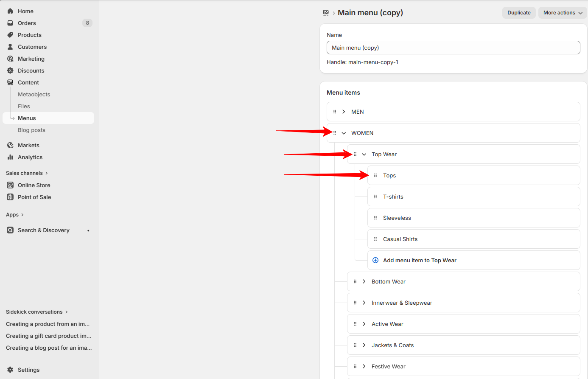Viewport: 588px width, 379px height.
Task: Click the Products tag icon
Action: [x=10, y=35]
